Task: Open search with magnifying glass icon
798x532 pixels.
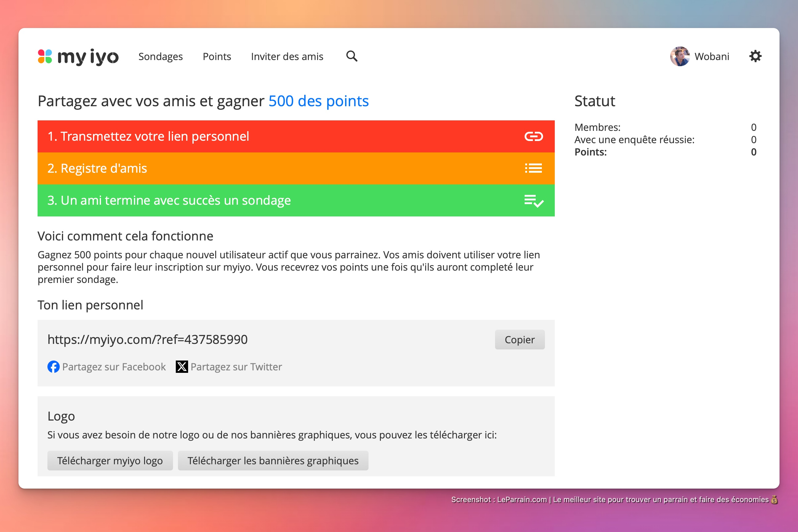Action: click(352, 56)
